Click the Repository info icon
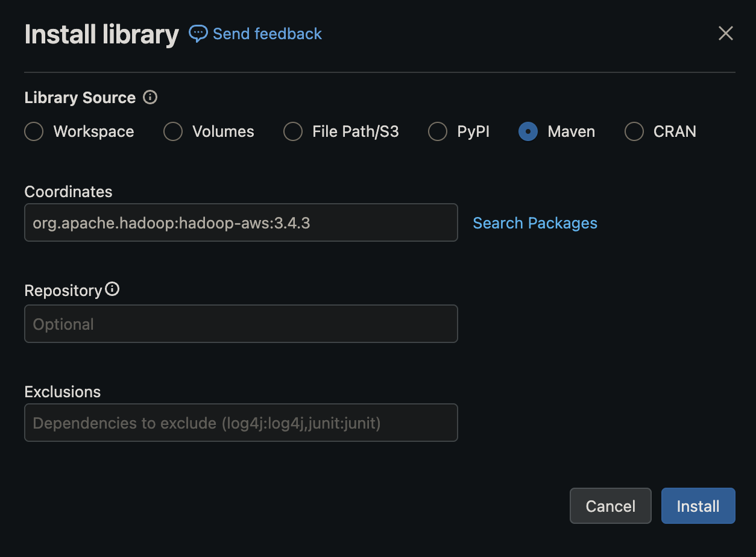 113,289
